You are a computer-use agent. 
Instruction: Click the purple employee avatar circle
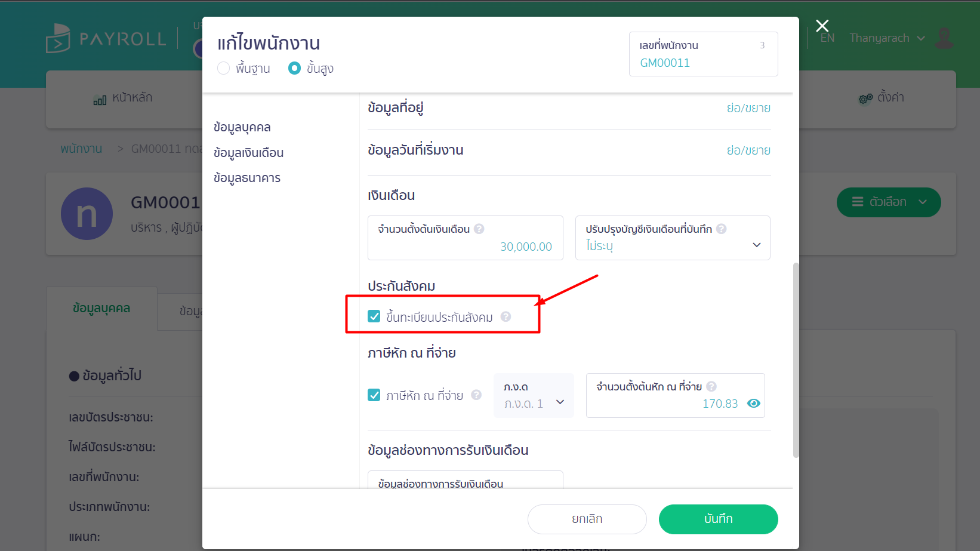[87, 214]
